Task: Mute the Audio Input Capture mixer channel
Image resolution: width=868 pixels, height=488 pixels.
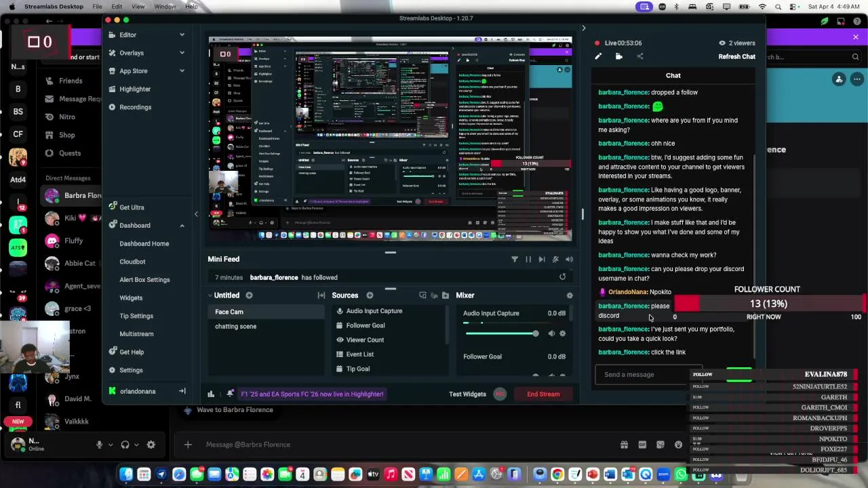Action: click(x=551, y=333)
